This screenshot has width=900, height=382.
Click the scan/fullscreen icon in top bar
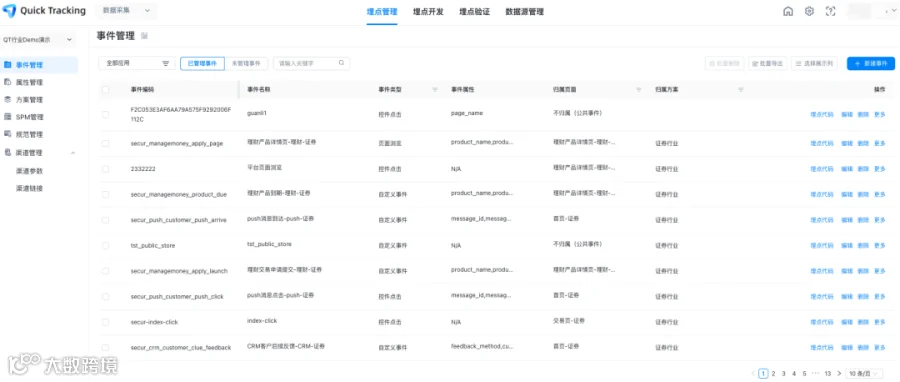830,11
